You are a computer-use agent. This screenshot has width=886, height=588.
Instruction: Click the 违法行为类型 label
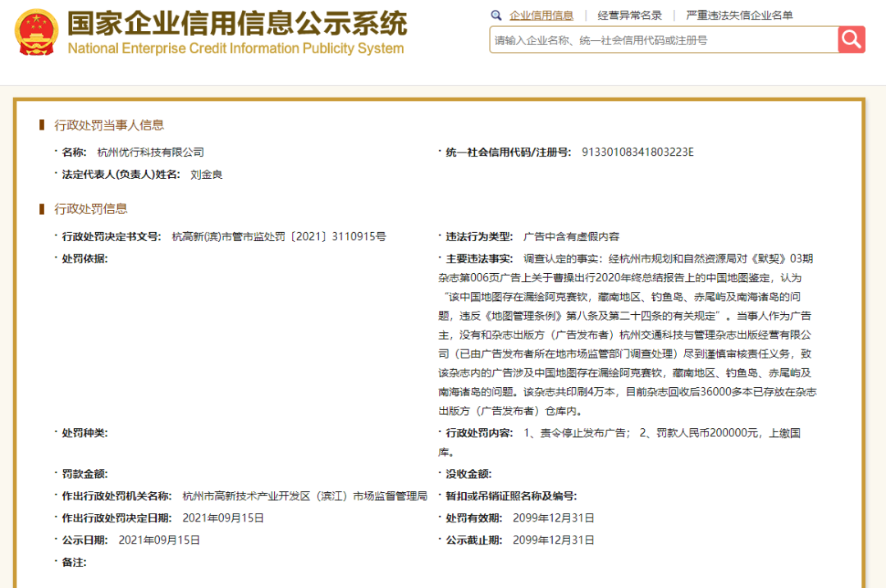click(x=479, y=237)
